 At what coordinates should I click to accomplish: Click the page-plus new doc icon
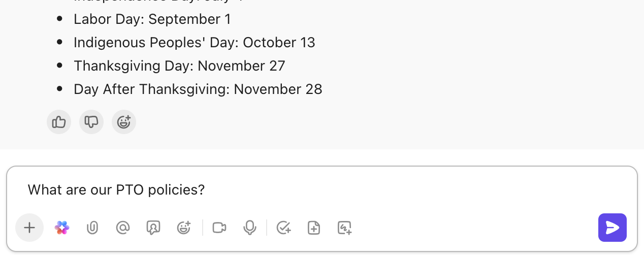[314, 228]
